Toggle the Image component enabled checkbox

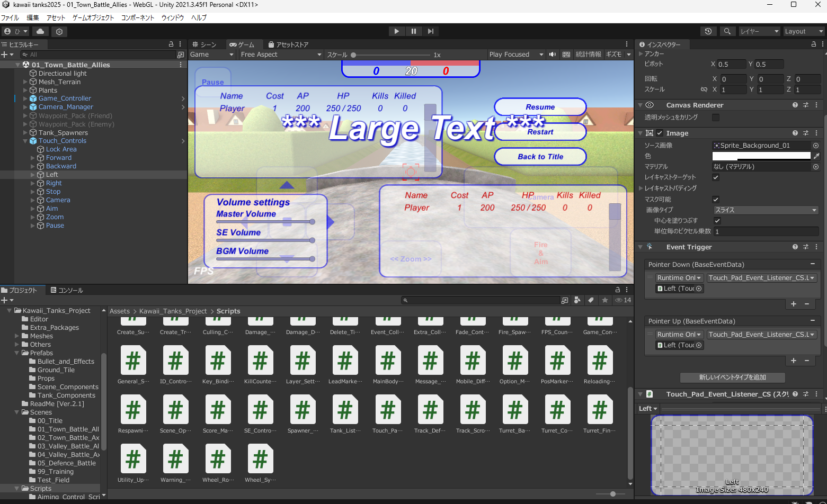click(660, 133)
